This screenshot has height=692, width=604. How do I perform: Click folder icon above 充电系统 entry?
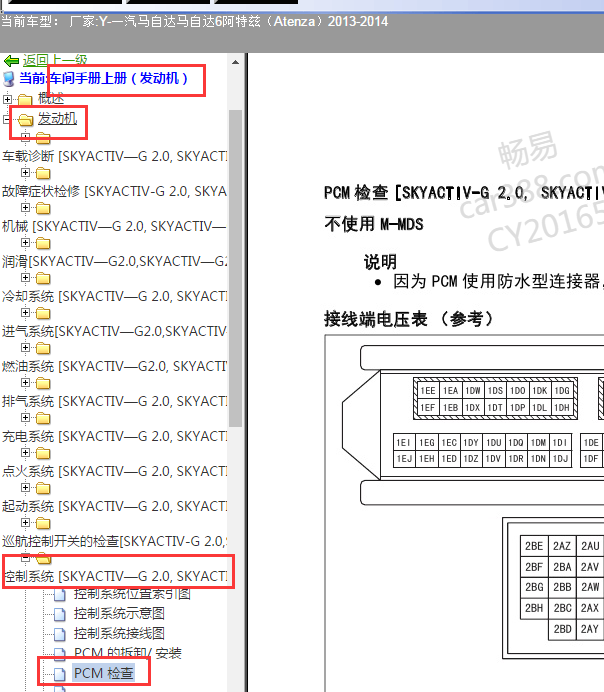pos(43,418)
